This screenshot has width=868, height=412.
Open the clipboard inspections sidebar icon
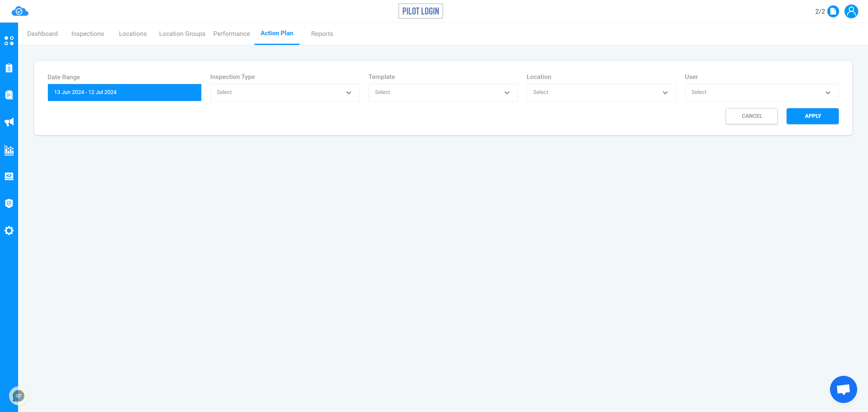coord(9,68)
